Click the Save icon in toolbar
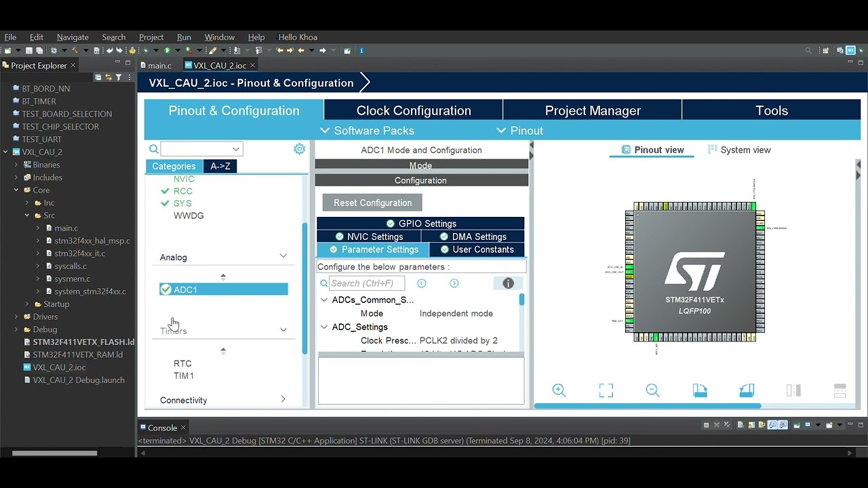The height and width of the screenshot is (488, 868). point(28,50)
